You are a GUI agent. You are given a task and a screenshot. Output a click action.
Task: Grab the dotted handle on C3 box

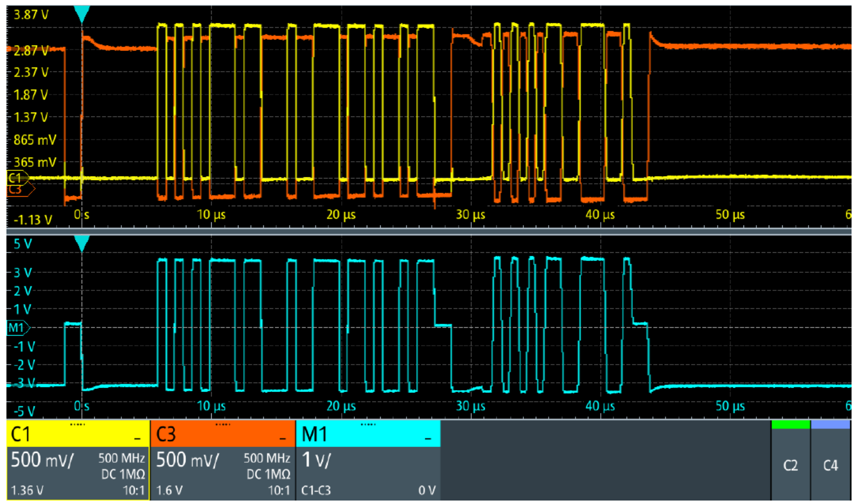tap(223, 425)
